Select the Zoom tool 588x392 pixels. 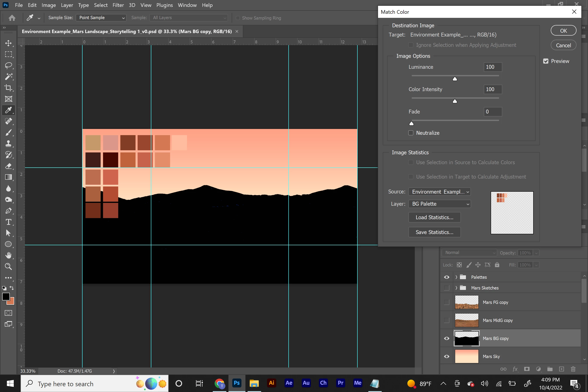9,266
